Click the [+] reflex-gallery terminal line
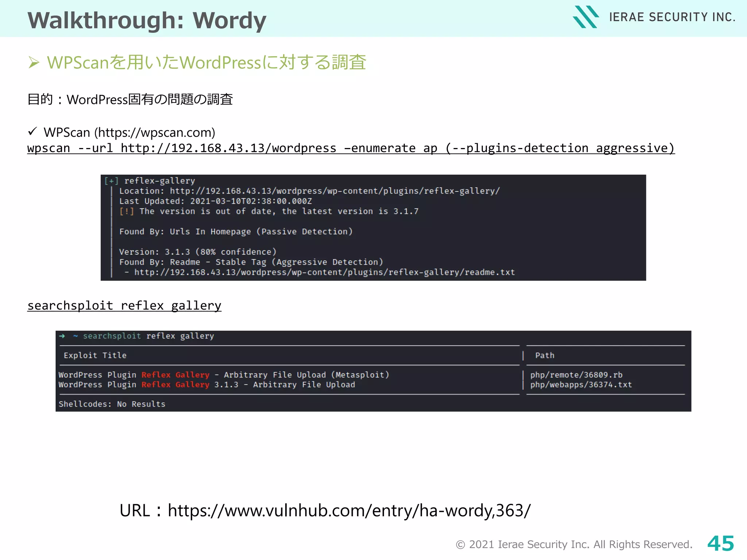The width and height of the screenshot is (747, 560). point(150,181)
